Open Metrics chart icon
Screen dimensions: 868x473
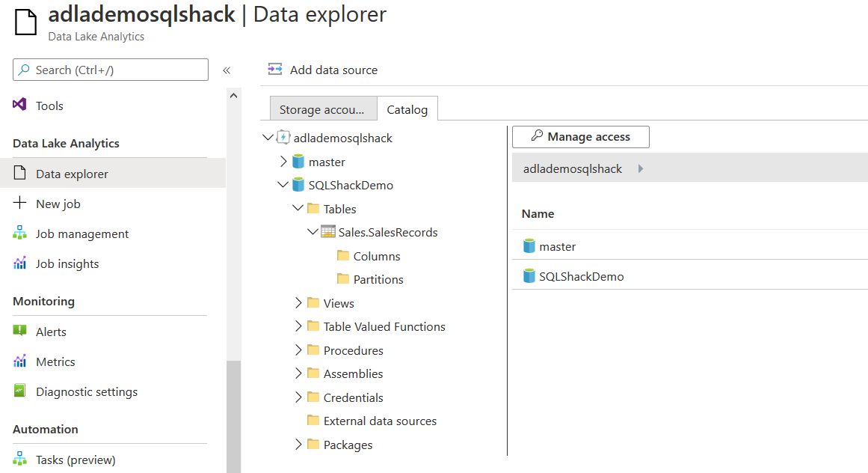click(20, 361)
